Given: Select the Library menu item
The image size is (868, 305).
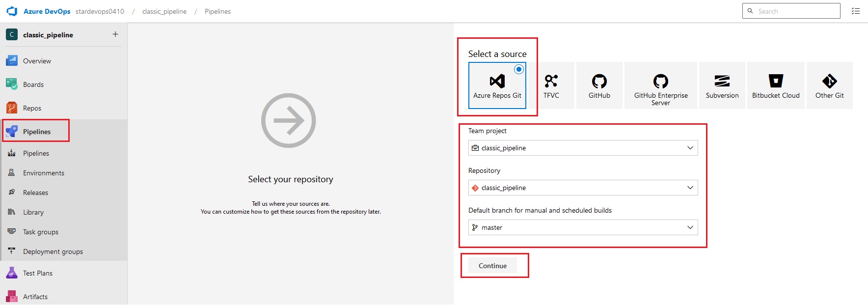Looking at the screenshot, I should point(33,212).
